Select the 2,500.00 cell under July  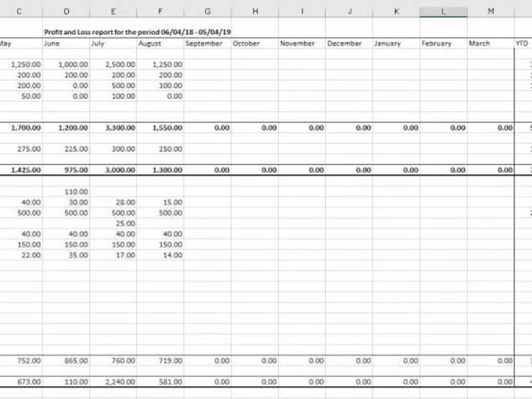pos(113,65)
